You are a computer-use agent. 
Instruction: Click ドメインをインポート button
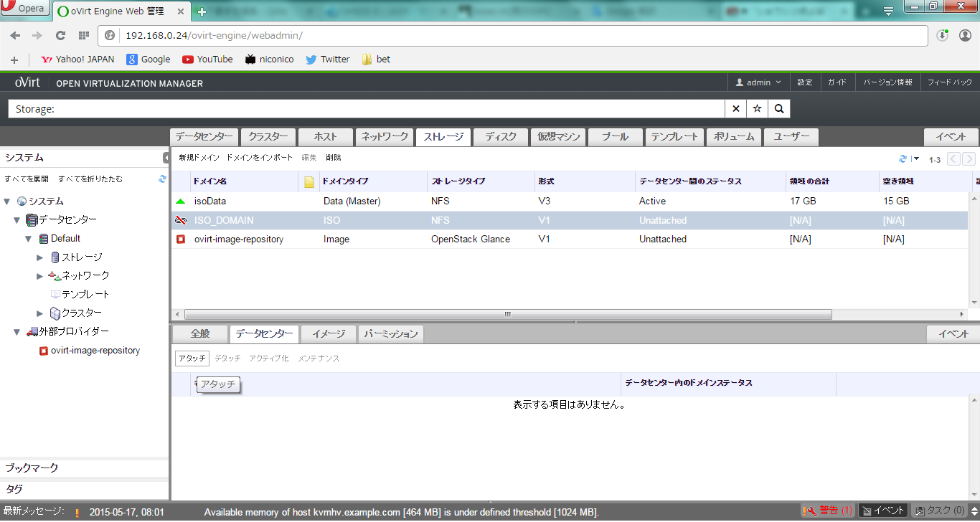coord(260,157)
